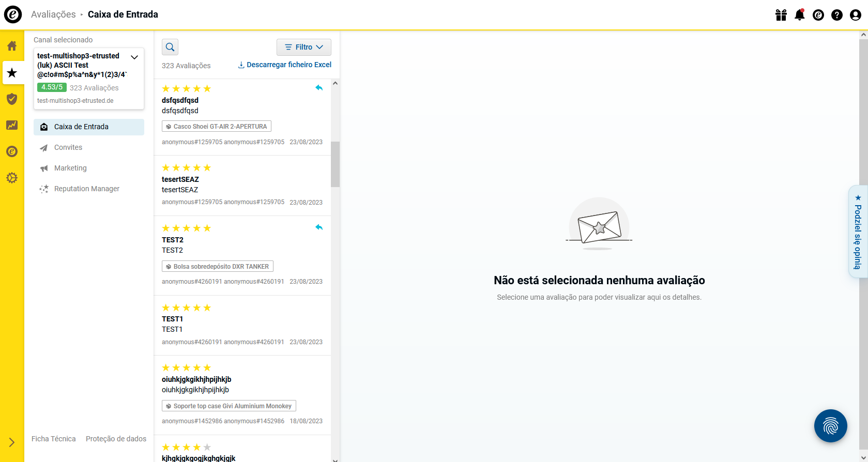
Task: Click the Marketing megaphone icon
Action: click(44, 168)
